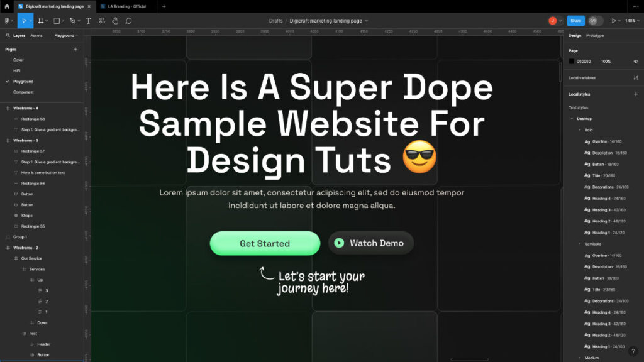
Task: Open the Move tool options dropdown arrow
Action: pyautogui.click(x=30, y=21)
